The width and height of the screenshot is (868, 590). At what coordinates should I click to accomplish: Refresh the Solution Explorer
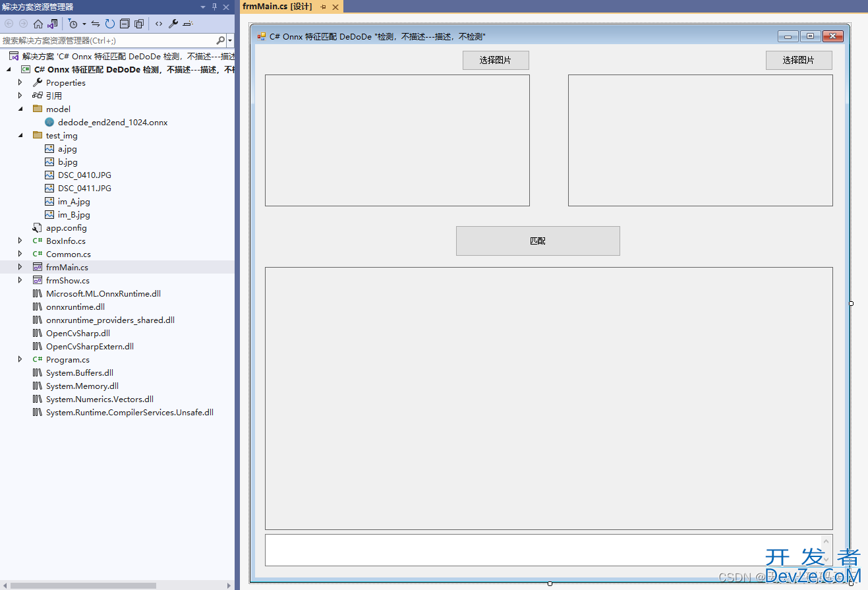coord(109,24)
